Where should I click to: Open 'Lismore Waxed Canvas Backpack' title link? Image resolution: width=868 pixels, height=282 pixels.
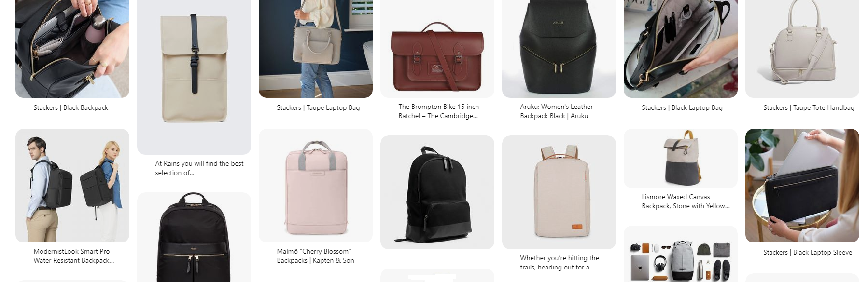[x=686, y=201]
